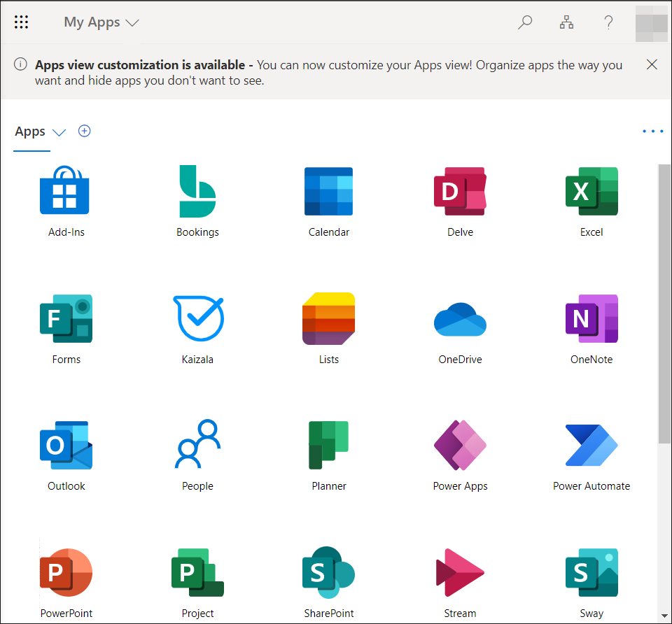Open the Lists app
The width and height of the screenshot is (672, 624).
click(329, 329)
